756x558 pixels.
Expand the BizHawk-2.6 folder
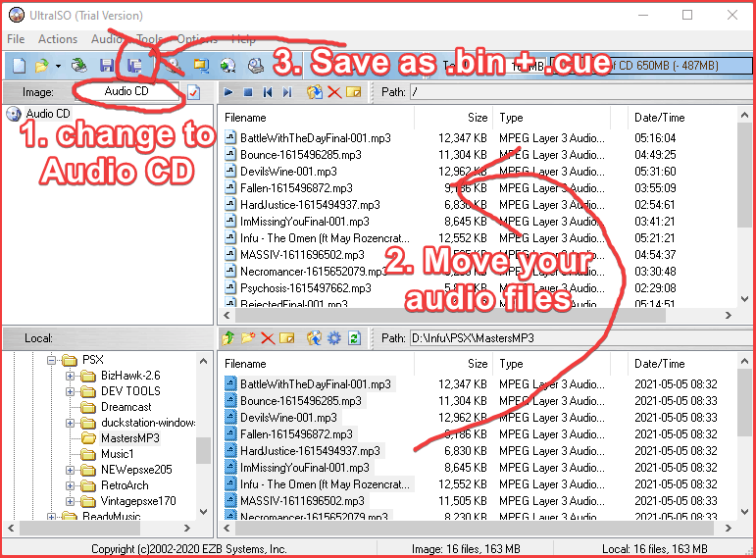point(70,376)
